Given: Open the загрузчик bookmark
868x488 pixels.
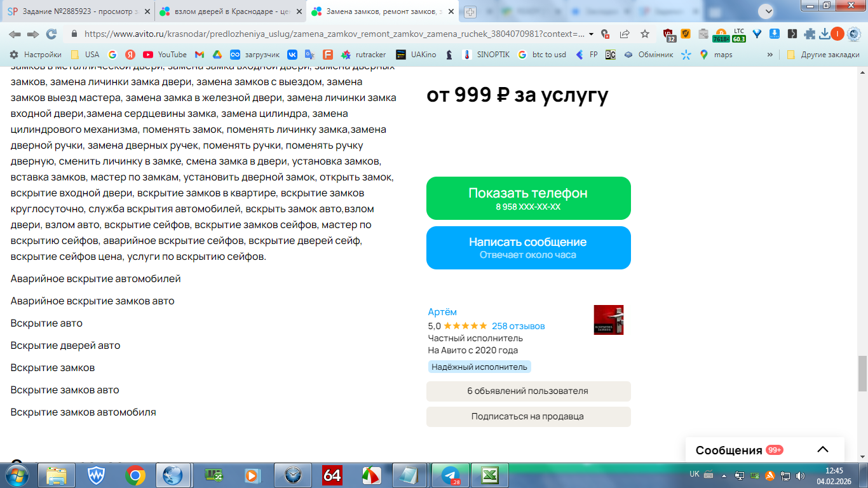Looking at the screenshot, I should [254, 55].
